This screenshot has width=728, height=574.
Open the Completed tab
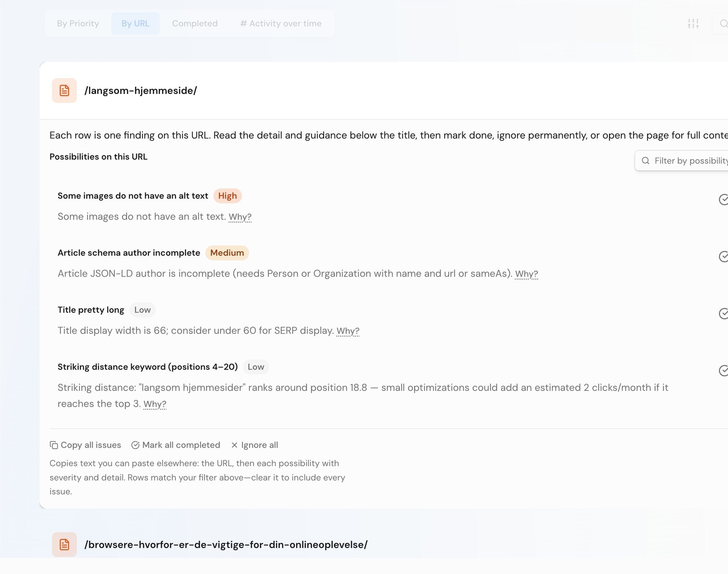195,24
